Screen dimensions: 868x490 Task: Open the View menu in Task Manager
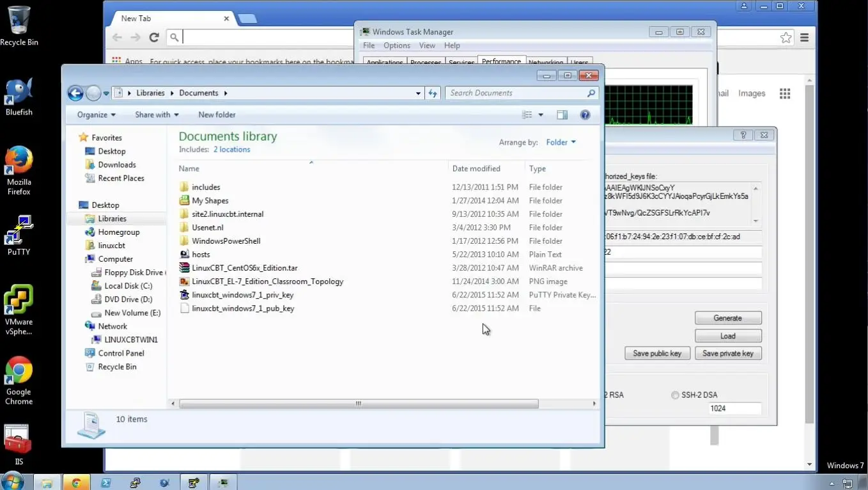point(427,46)
